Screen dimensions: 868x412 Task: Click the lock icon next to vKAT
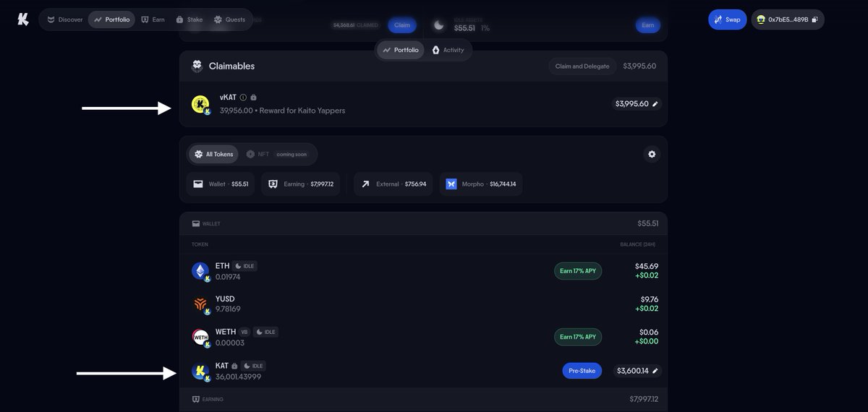point(253,97)
